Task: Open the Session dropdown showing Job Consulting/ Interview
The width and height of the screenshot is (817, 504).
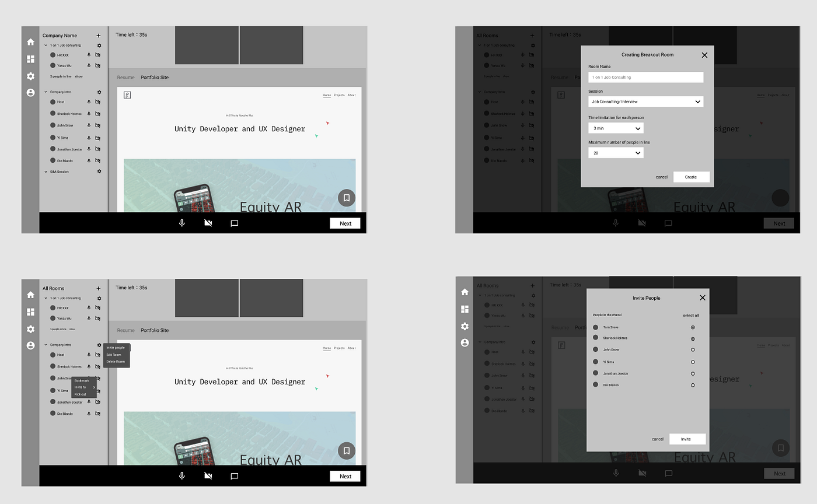Action: [x=646, y=101]
